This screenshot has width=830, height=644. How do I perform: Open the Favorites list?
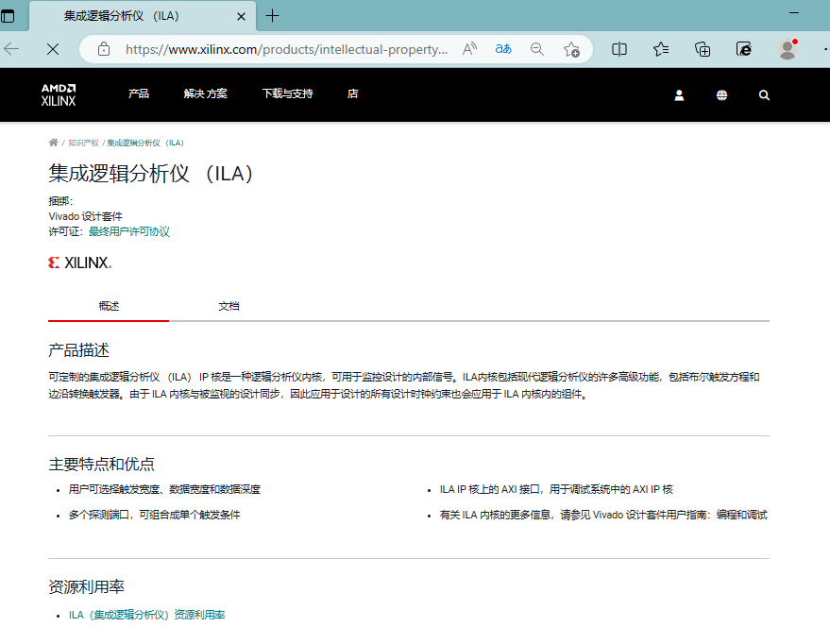[661, 49]
